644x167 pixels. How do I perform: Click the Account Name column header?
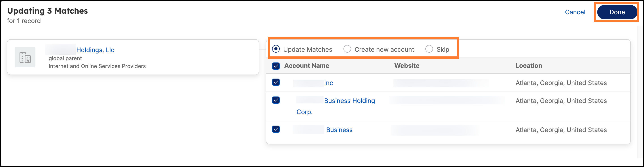pos(307,66)
